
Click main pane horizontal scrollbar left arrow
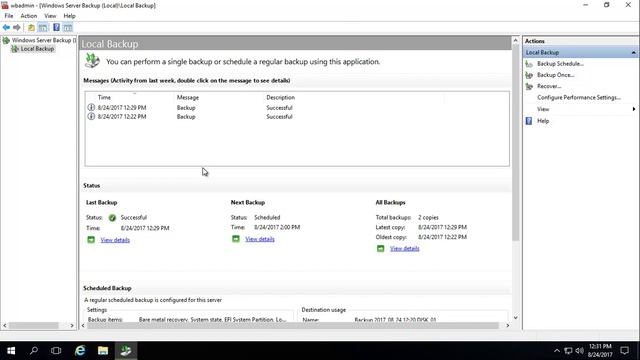(x=83, y=326)
